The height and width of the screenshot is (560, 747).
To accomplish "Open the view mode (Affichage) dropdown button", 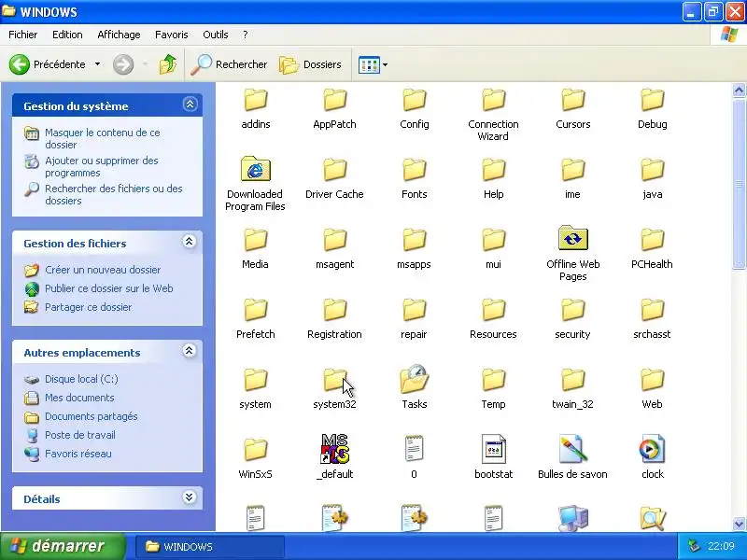I will click(x=373, y=64).
